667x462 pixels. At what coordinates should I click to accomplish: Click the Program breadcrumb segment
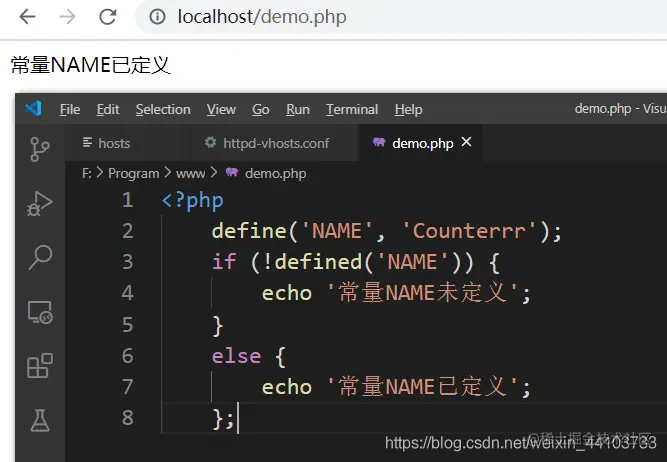coord(134,174)
